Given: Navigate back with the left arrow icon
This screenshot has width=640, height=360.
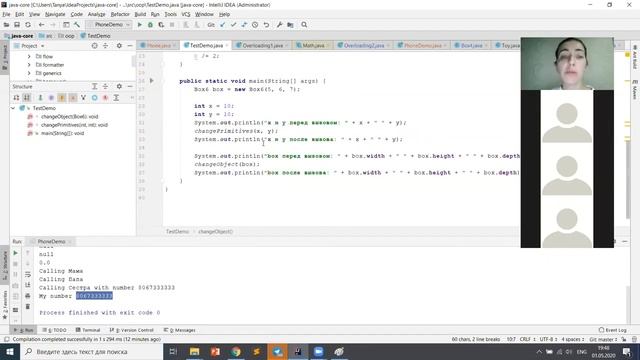Looking at the screenshot, I should [41, 25].
